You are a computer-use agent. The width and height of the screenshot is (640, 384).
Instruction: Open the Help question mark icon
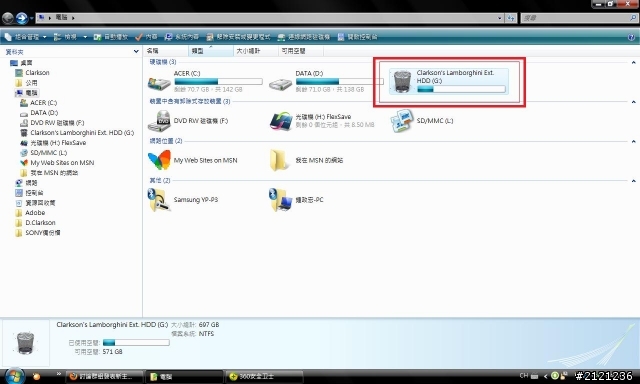[631, 37]
